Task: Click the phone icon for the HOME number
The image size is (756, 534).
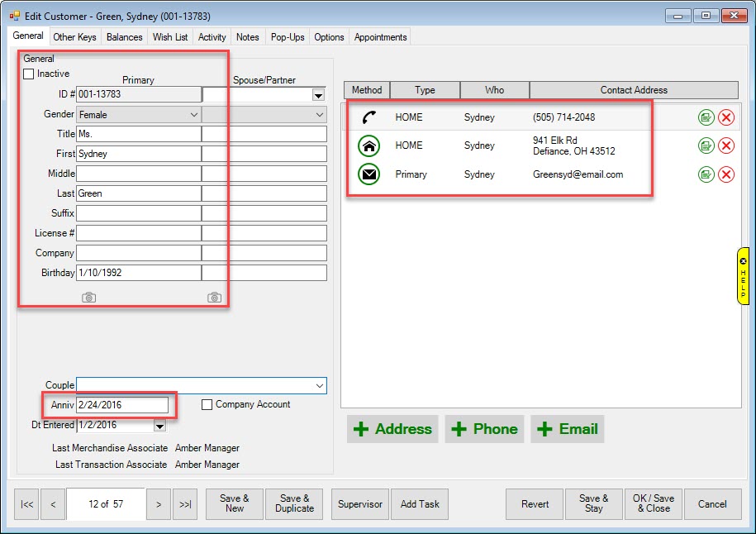Action: click(369, 117)
